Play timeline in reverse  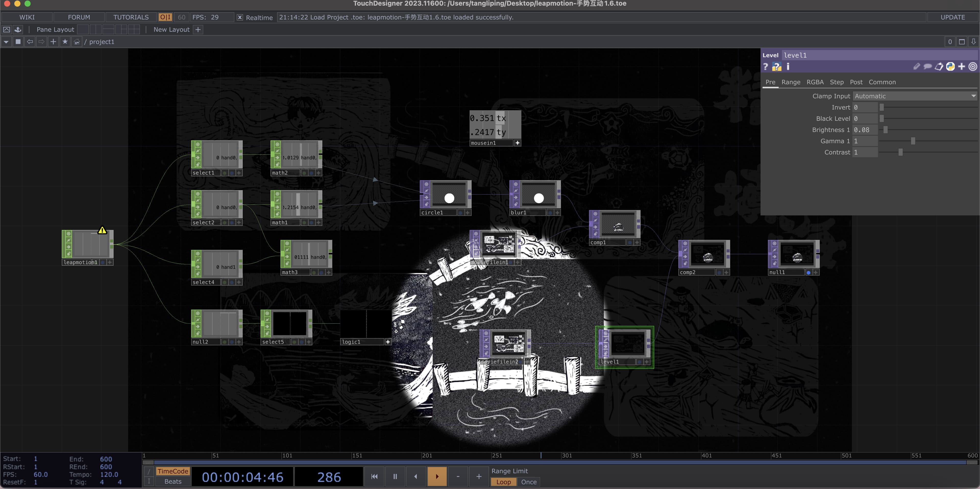click(x=416, y=476)
